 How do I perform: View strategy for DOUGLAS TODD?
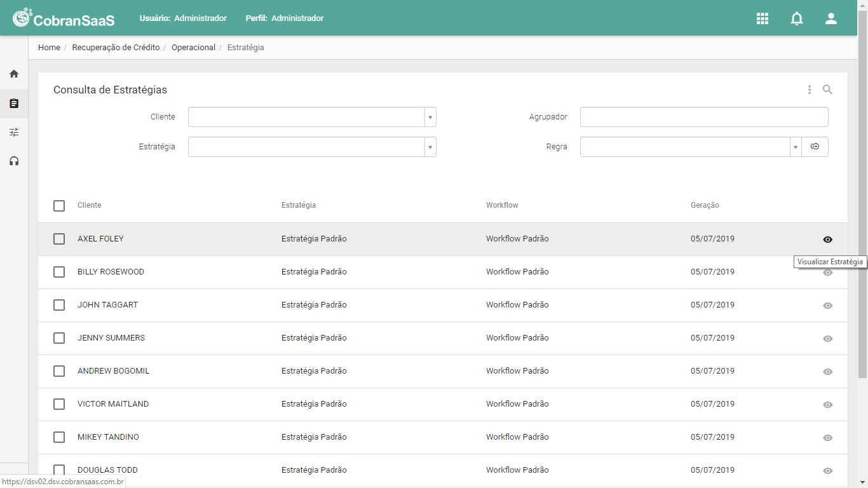point(827,471)
